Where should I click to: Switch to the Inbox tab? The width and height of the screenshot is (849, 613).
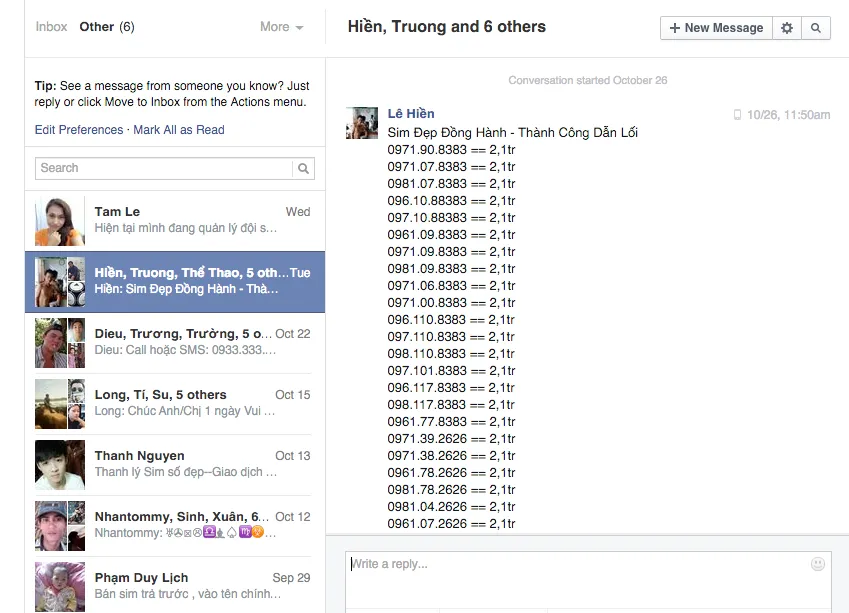click(51, 27)
